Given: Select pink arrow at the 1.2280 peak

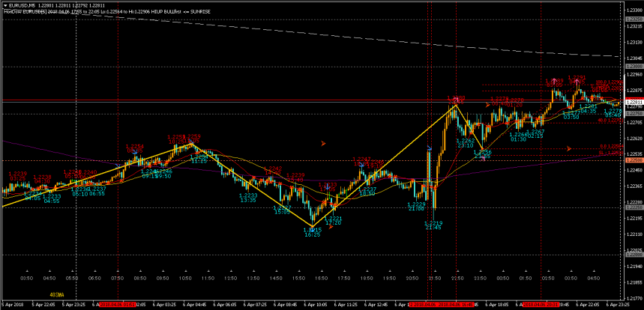Looking at the screenshot, I should (x=456, y=100).
